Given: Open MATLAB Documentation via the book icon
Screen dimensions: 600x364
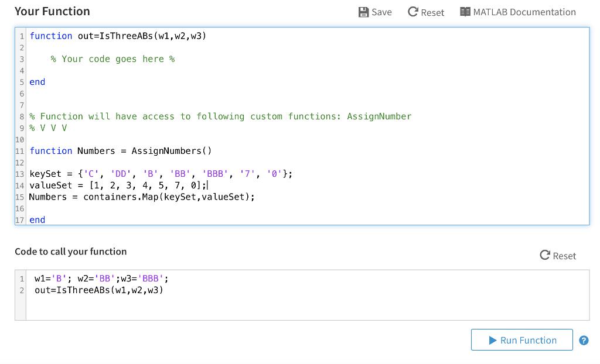Looking at the screenshot, I should (x=465, y=12).
